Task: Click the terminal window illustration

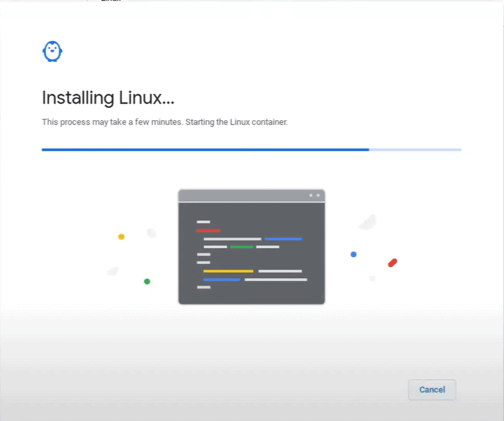Action: 251,247
